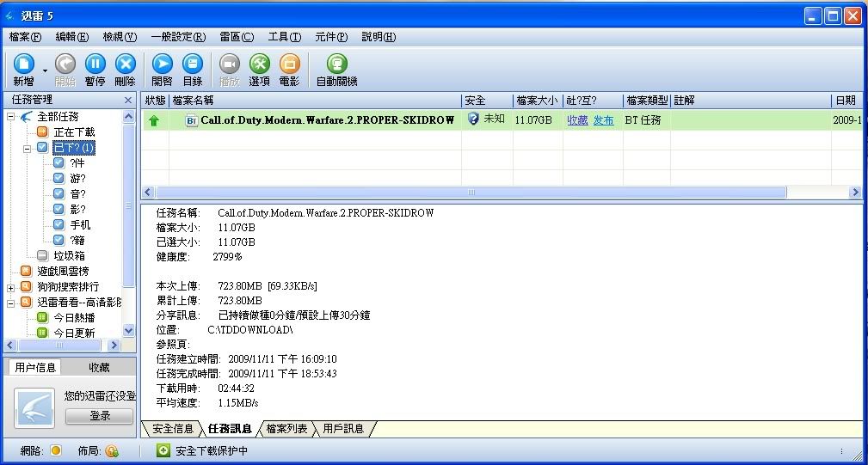Image resolution: width=868 pixels, height=465 pixels.
Task: Collapse the 全部任務 tree node
Action: click(x=11, y=117)
